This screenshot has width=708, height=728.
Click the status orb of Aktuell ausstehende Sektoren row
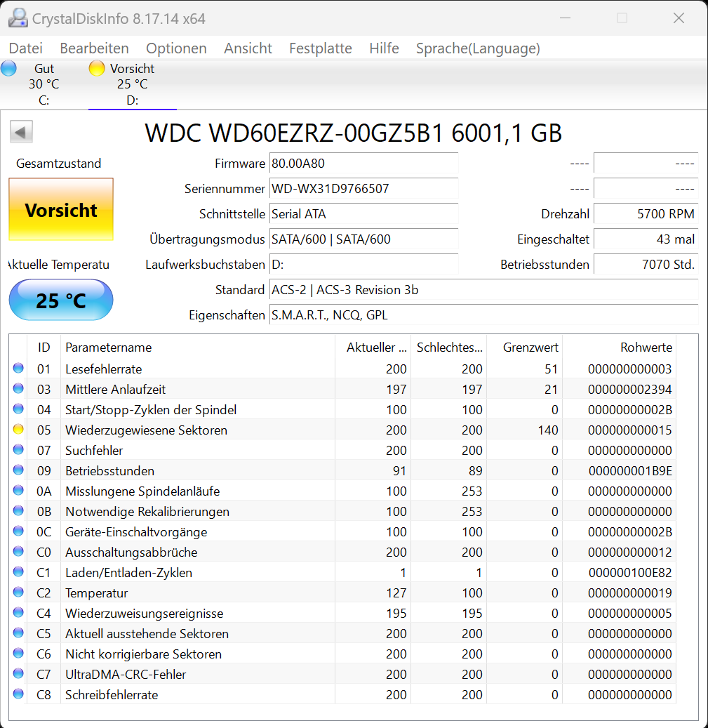tap(18, 633)
